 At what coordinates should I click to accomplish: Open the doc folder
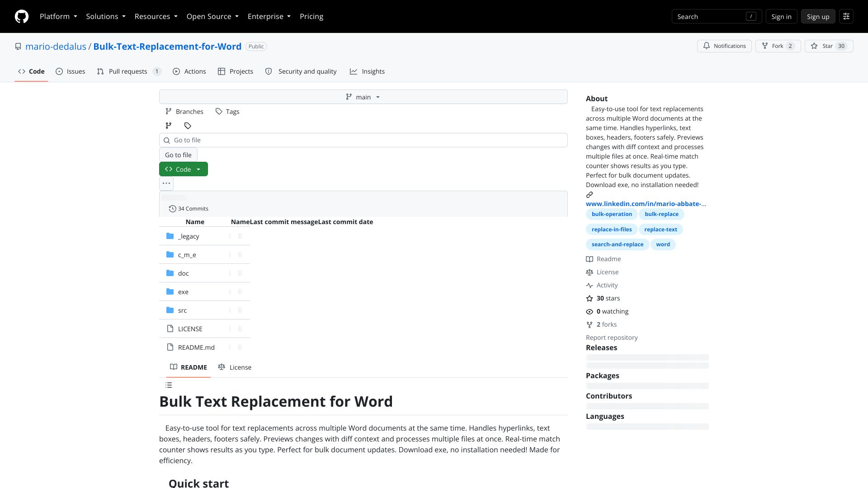click(183, 273)
